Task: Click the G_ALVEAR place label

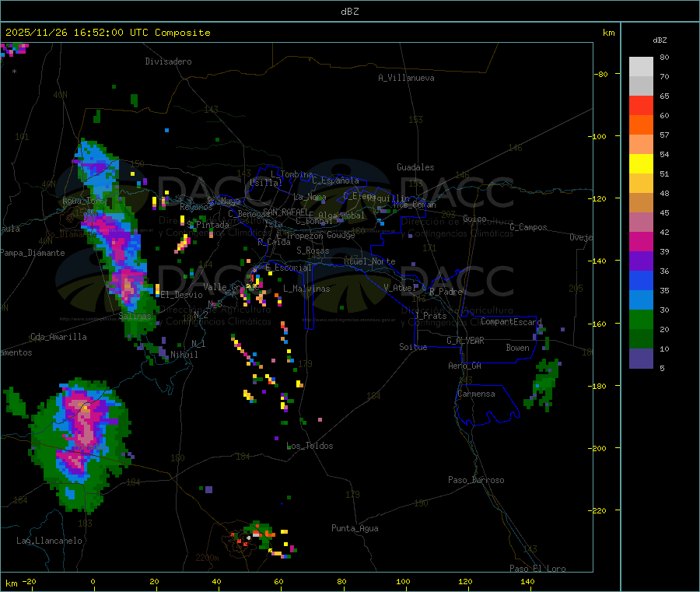Action: point(465,341)
